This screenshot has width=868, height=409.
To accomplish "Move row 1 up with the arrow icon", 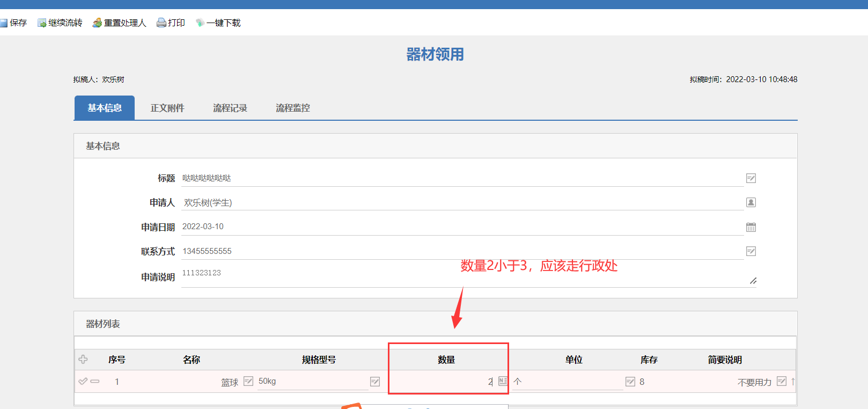I will tap(793, 381).
